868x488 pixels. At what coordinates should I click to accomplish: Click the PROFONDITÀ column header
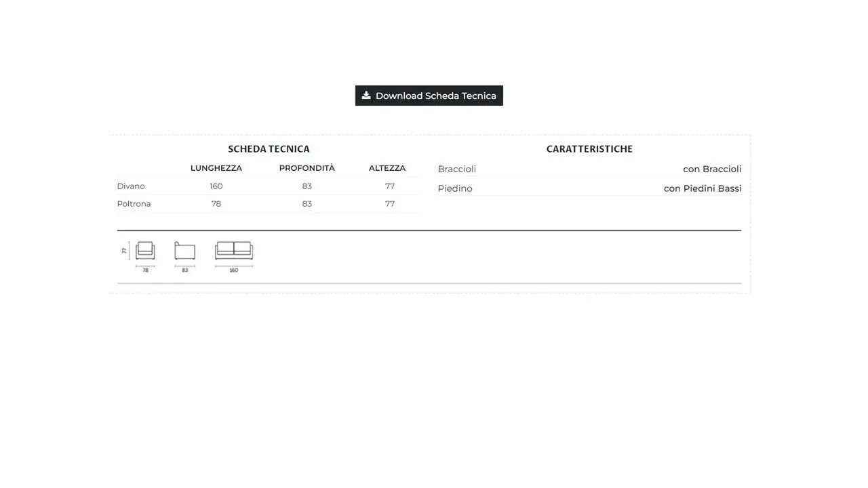307,168
